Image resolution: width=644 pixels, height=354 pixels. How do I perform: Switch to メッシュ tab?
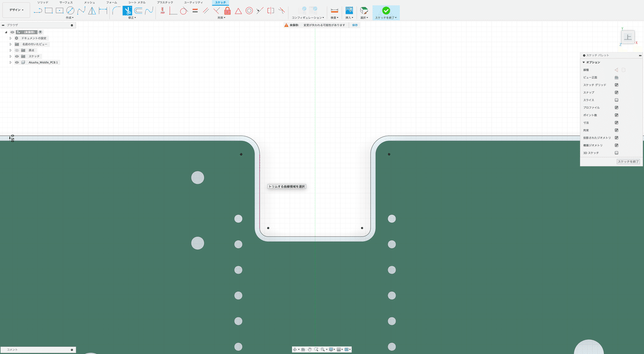pos(90,3)
